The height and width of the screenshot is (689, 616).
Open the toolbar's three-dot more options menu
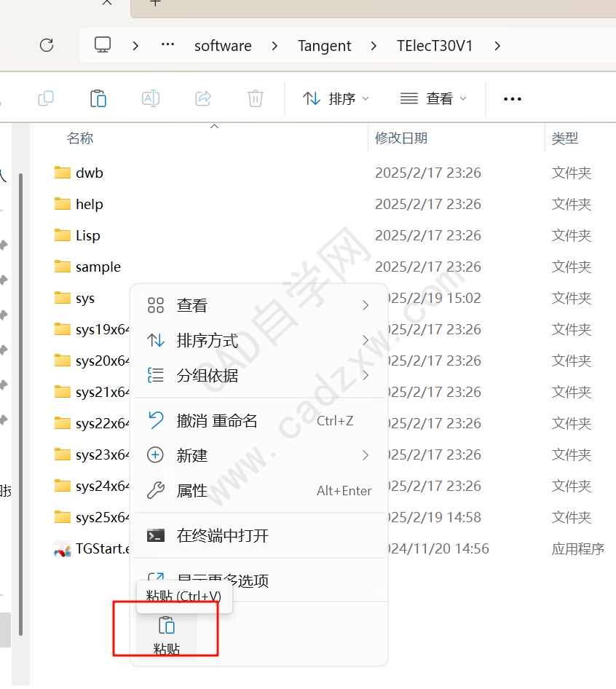click(x=513, y=99)
